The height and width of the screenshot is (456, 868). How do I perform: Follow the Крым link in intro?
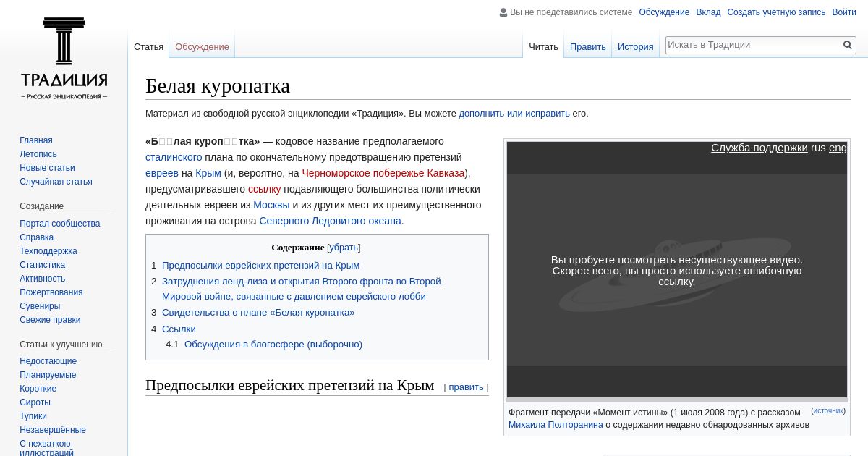click(x=208, y=173)
